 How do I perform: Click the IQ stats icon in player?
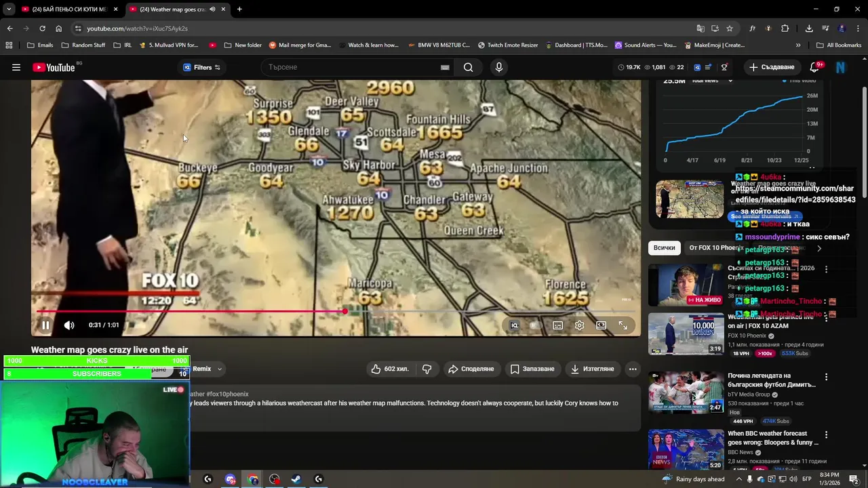point(514,325)
